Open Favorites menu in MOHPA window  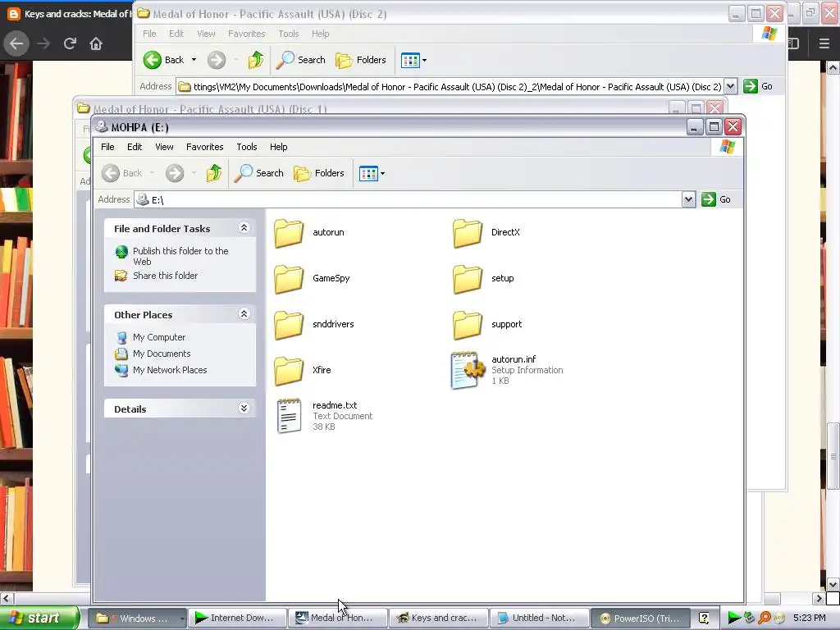[x=204, y=147]
